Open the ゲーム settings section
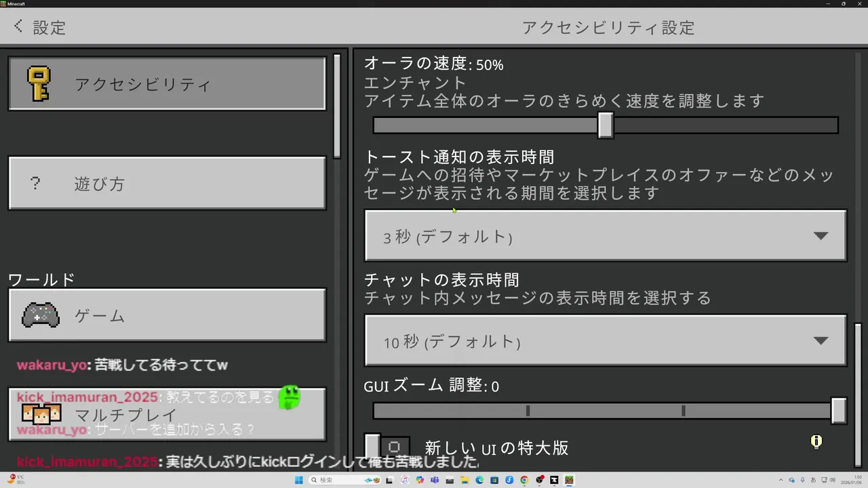The height and width of the screenshot is (488, 868). click(x=167, y=315)
